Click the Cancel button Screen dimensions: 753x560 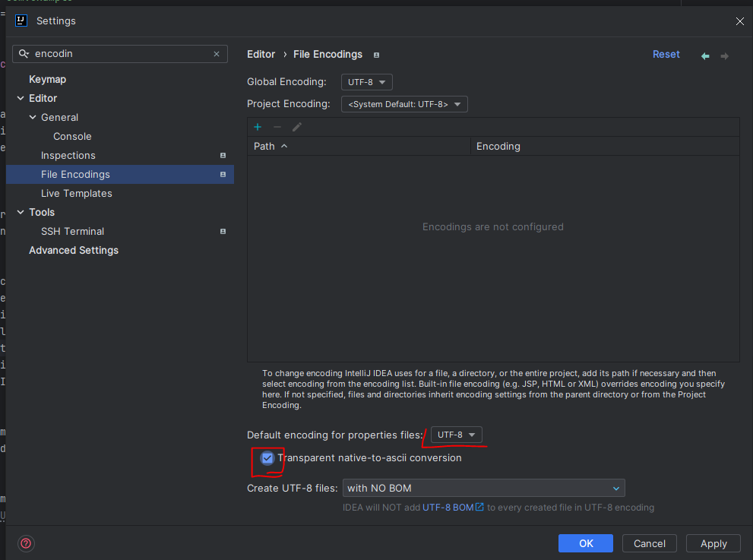click(649, 543)
